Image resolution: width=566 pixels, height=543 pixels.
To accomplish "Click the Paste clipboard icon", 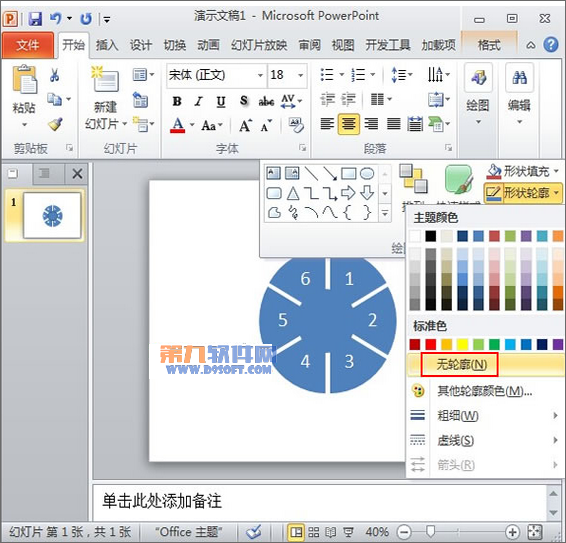I will click(x=24, y=80).
